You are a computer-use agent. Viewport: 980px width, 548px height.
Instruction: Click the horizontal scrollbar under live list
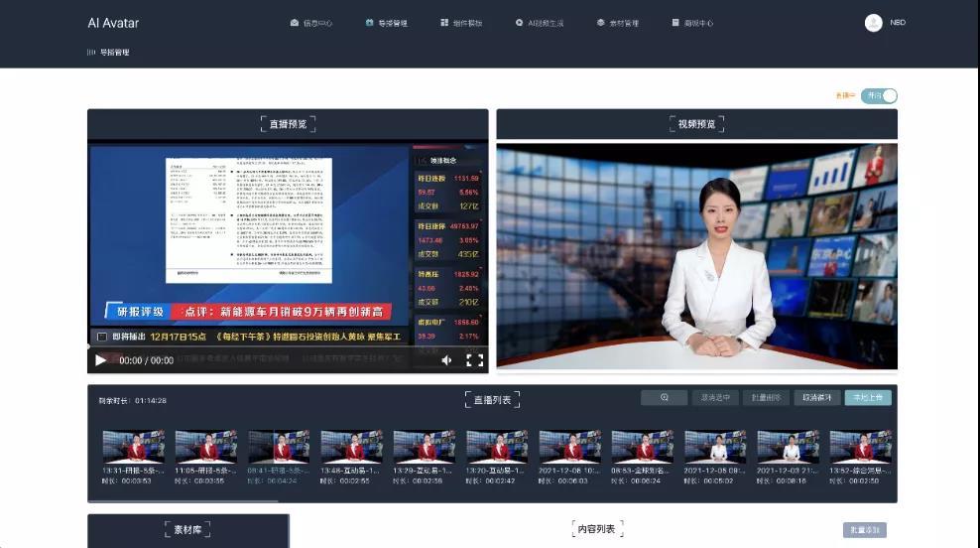184,501
